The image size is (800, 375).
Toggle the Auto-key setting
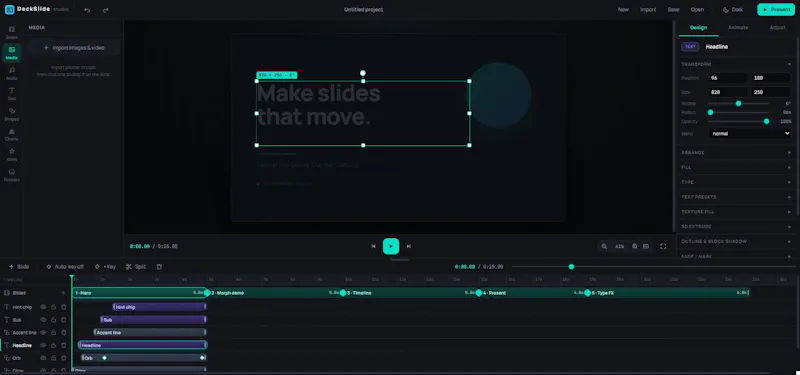pyautogui.click(x=65, y=267)
